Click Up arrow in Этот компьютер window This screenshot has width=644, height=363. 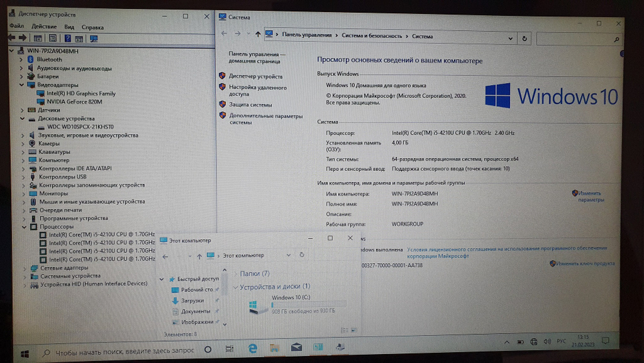[199, 257]
